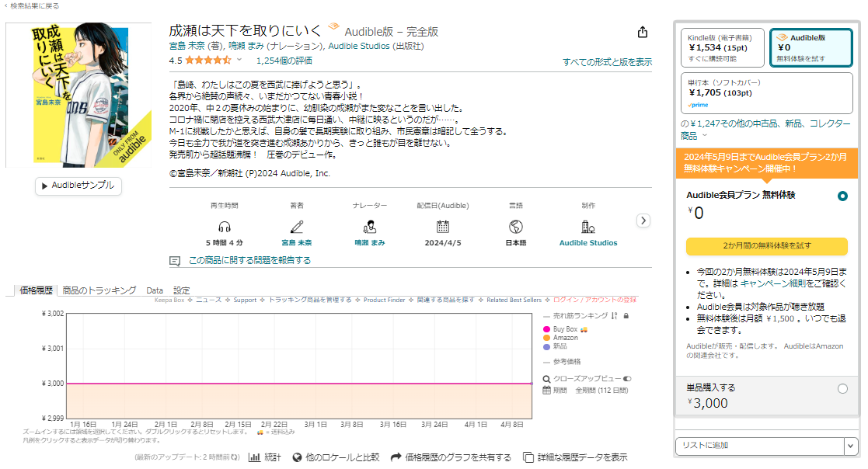
Task: Click the 新品 purple color legend dot
Action: pyautogui.click(x=547, y=347)
